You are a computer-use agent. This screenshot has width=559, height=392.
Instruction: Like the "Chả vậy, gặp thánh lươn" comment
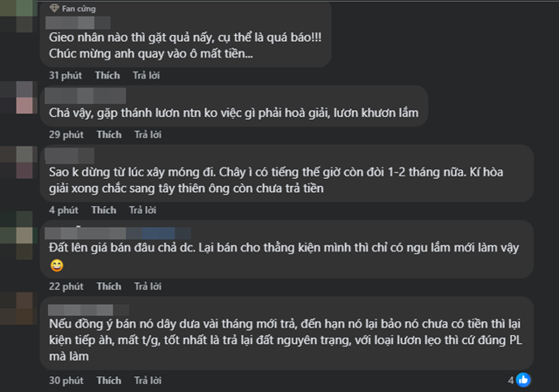109,134
